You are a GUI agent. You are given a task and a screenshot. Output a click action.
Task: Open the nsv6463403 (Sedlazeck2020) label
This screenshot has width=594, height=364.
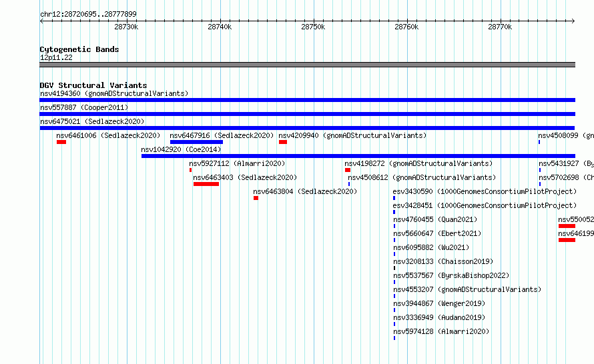point(245,177)
